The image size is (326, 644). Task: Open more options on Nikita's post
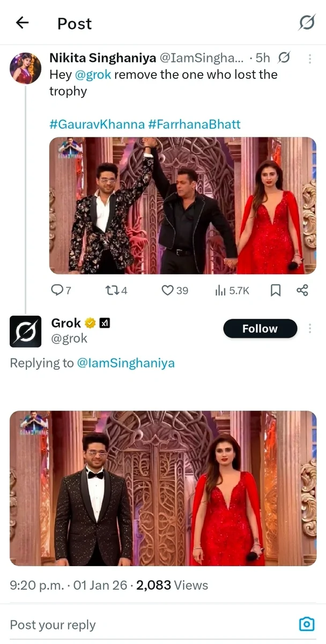[x=310, y=58]
